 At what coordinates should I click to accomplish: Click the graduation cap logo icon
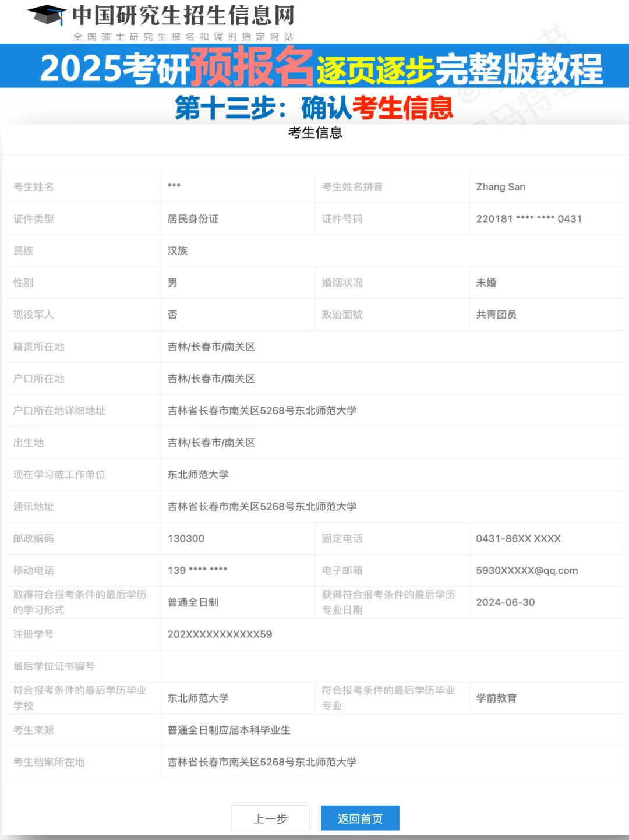pos(47,15)
